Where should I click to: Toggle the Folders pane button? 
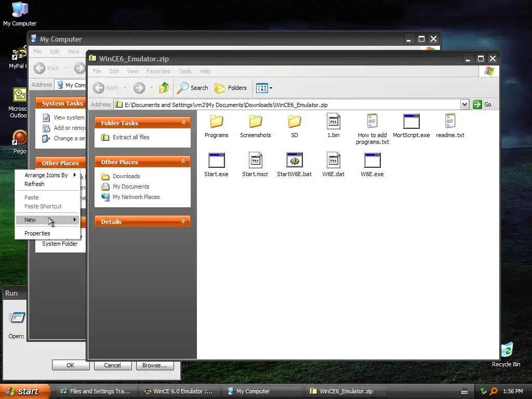(x=231, y=88)
